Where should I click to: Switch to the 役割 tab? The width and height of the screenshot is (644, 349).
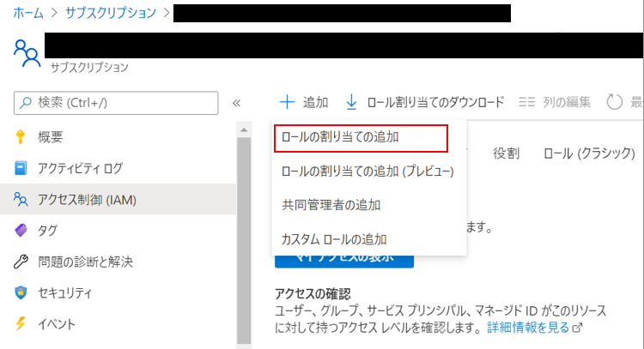(x=507, y=153)
